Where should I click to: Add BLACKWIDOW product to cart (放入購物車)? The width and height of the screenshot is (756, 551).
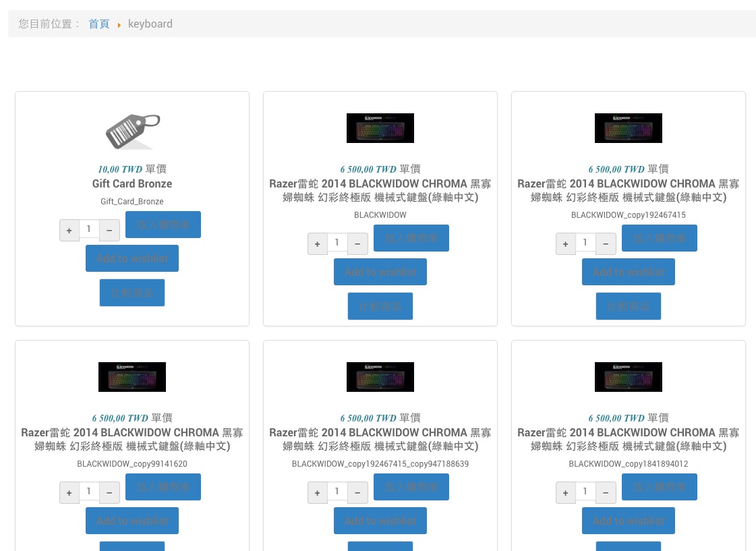click(x=411, y=238)
